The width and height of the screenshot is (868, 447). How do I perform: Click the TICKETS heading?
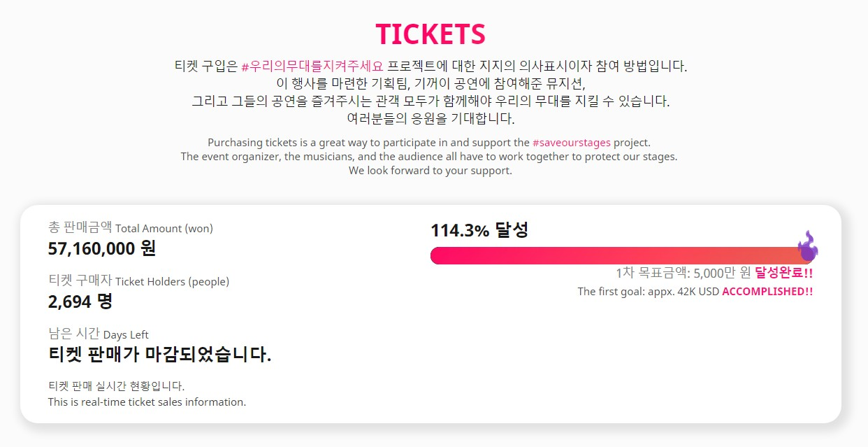pos(431,34)
